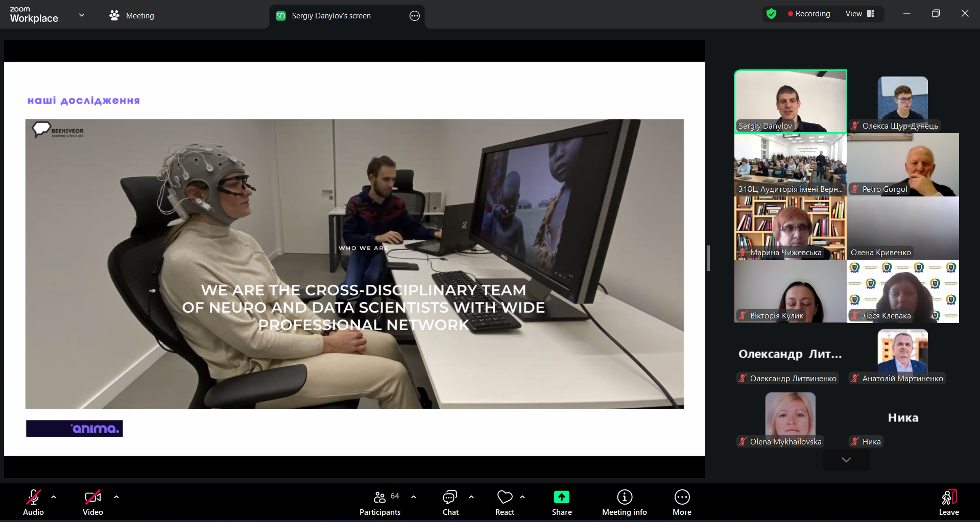Expand audio settings arrow next to Audio
Image resolution: width=980 pixels, height=522 pixels.
tap(54, 496)
